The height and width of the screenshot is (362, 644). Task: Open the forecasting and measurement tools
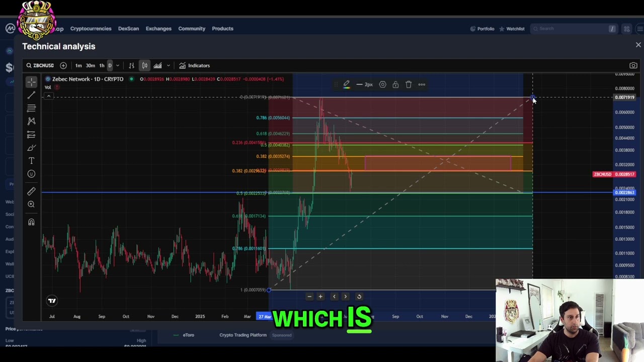coord(31,134)
